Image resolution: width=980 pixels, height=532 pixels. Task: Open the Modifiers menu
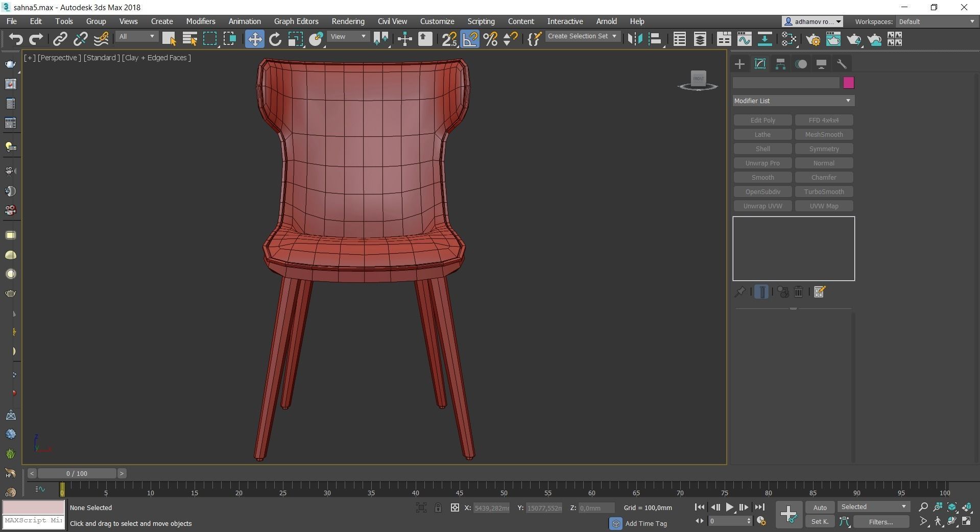[201, 21]
